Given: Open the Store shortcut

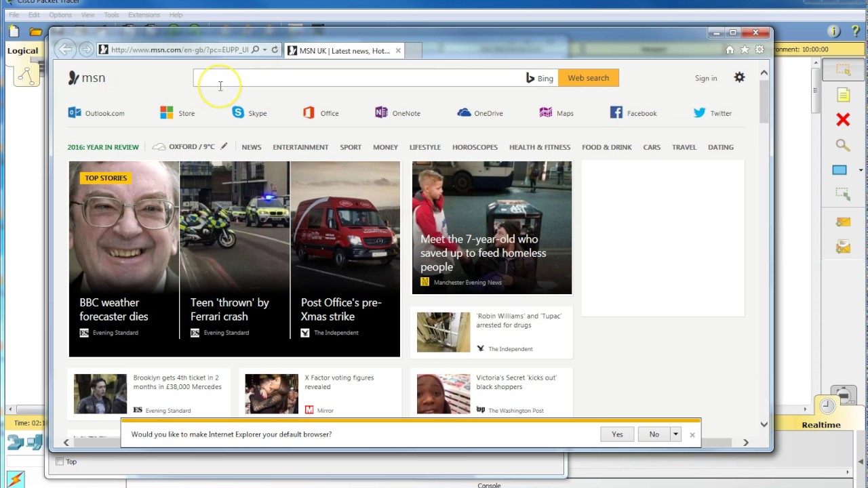Looking at the screenshot, I should tap(178, 113).
